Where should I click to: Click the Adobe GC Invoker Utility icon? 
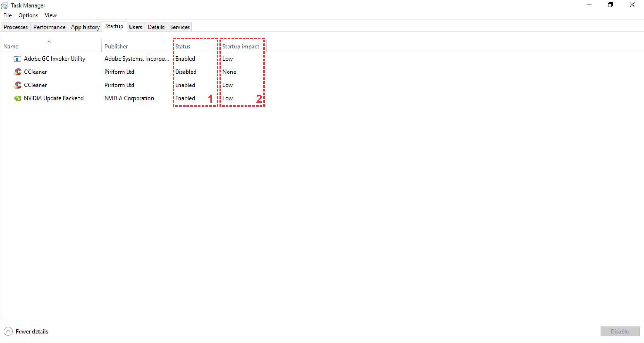[17, 59]
